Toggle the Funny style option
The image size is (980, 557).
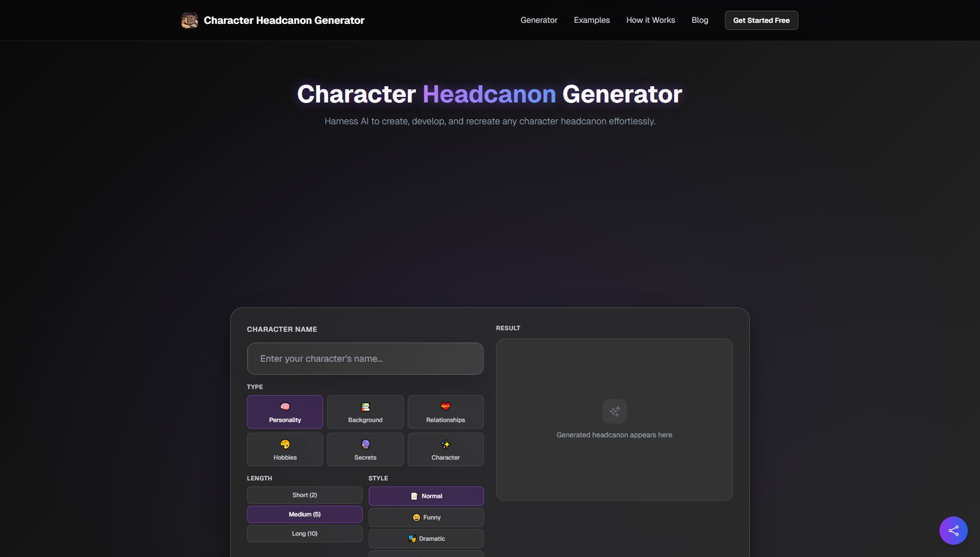click(426, 517)
